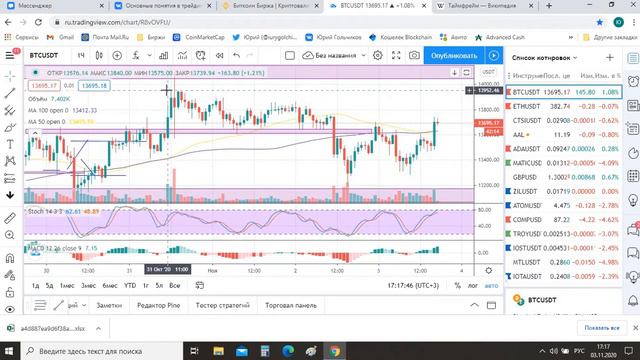Select the Text annotation tool

[x=10, y=144]
